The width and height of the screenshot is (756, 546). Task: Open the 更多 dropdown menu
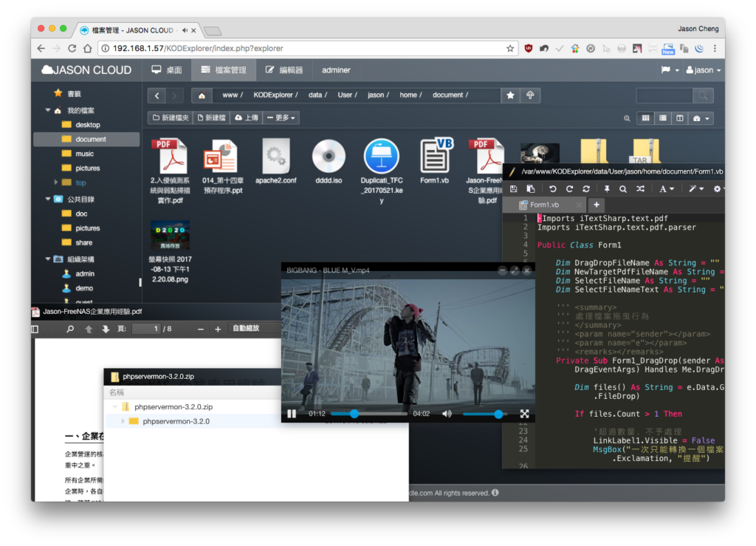click(281, 117)
